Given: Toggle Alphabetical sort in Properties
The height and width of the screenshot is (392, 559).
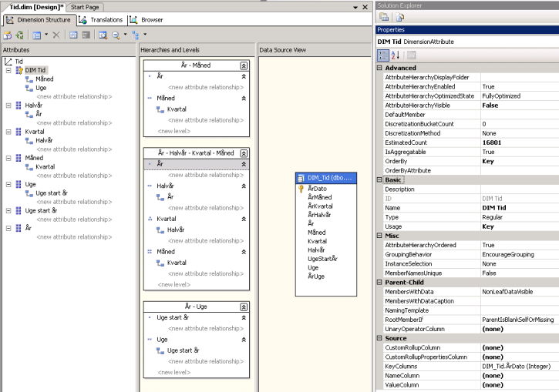Looking at the screenshot, I should pos(396,55).
